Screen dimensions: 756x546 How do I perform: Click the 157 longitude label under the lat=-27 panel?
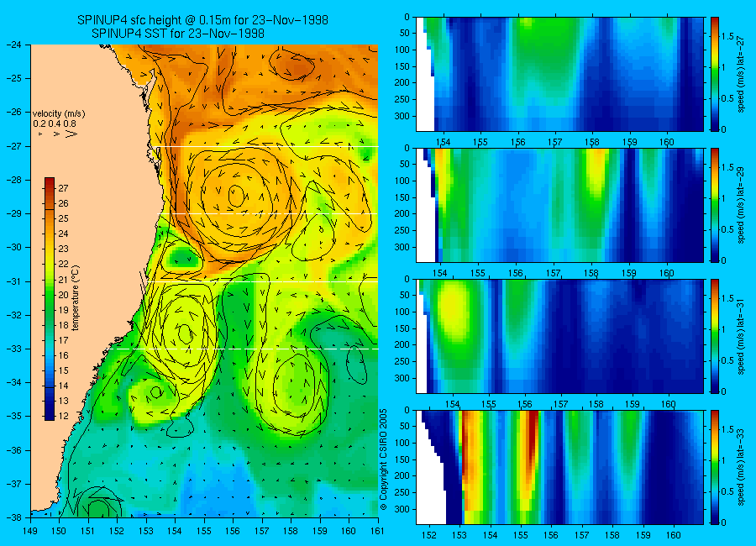click(554, 142)
